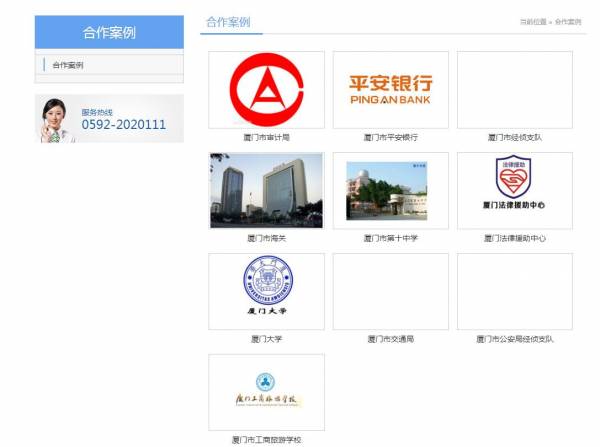Click the blank image box above 厦门市经侦支队
Viewport: 600px width, 447px height.
coord(514,90)
